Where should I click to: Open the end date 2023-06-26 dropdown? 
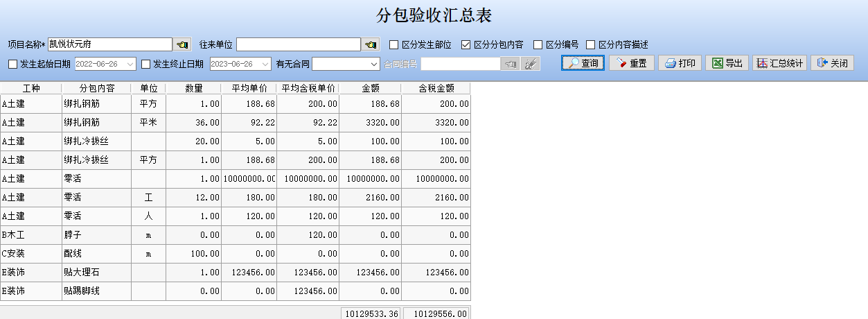point(265,64)
